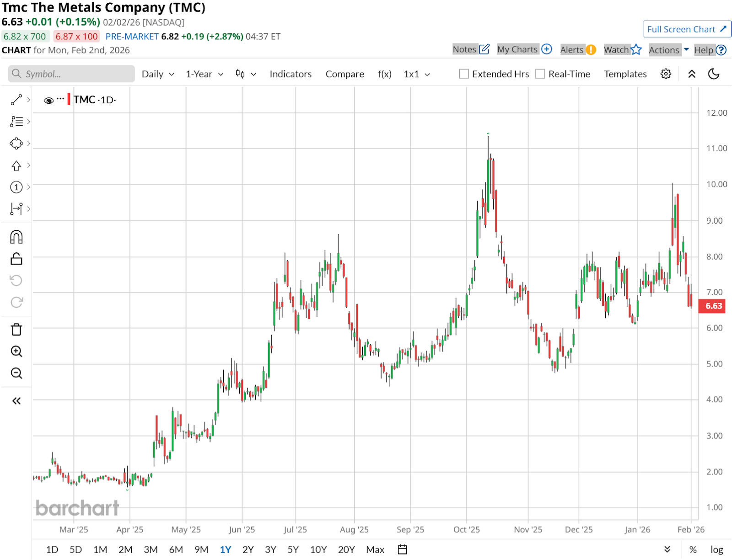Open the Help link
The image size is (732, 560).
(x=710, y=50)
